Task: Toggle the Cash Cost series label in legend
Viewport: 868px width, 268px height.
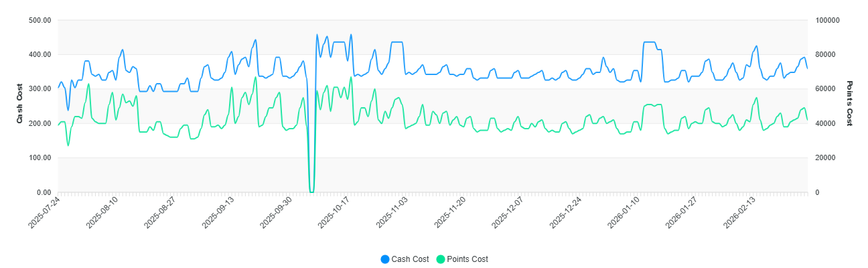Action: pyautogui.click(x=410, y=259)
